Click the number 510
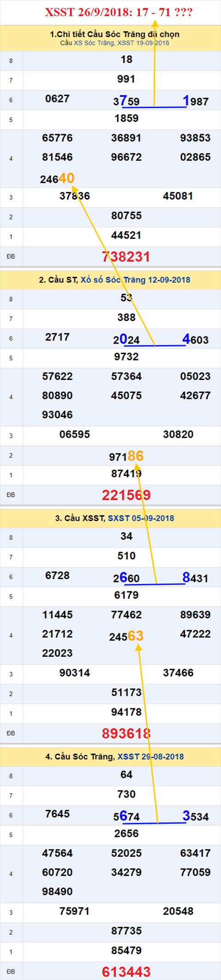This screenshot has width=221, height=980. click(x=126, y=556)
